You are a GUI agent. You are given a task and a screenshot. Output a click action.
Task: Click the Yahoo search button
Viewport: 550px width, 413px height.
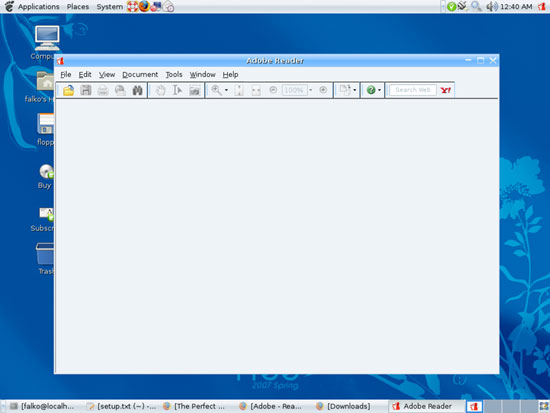pos(445,90)
